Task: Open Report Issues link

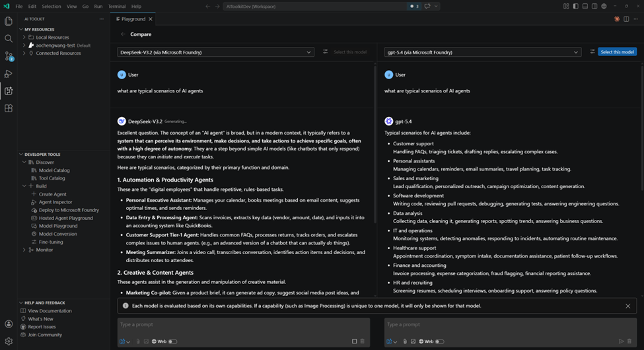Action: click(42, 327)
